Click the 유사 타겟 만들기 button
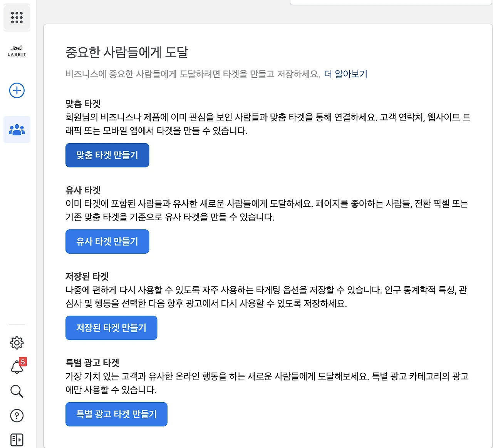The image size is (493, 448). click(107, 241)
